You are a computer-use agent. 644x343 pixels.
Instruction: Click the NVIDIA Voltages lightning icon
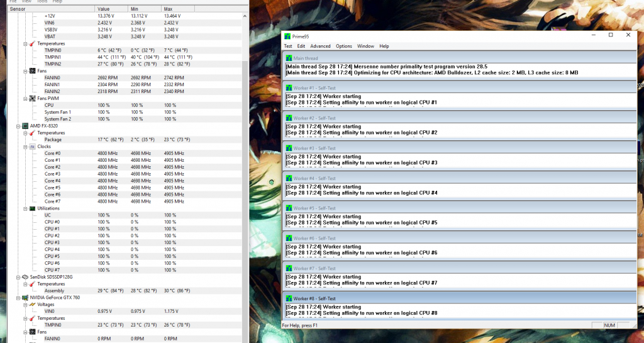[x=33, y=305]
